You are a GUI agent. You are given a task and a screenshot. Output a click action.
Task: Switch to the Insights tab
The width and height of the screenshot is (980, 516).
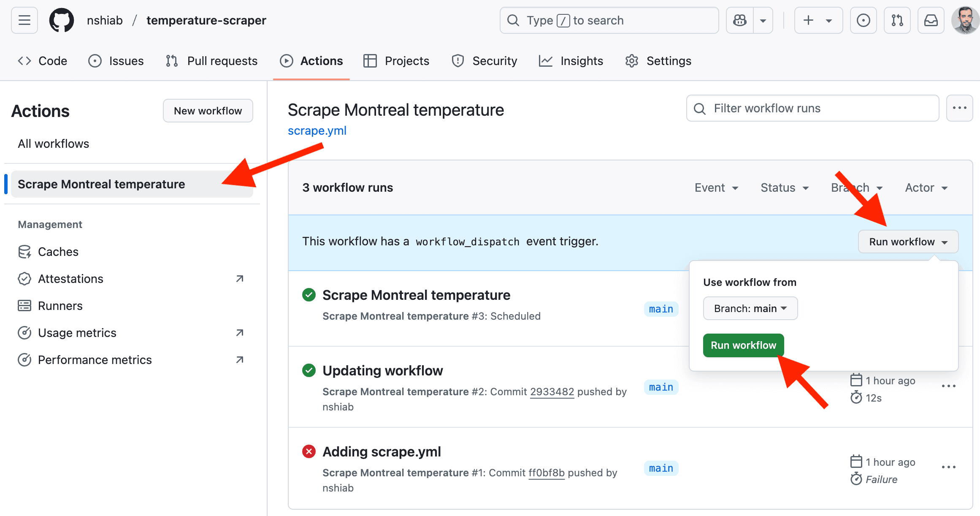571,61
